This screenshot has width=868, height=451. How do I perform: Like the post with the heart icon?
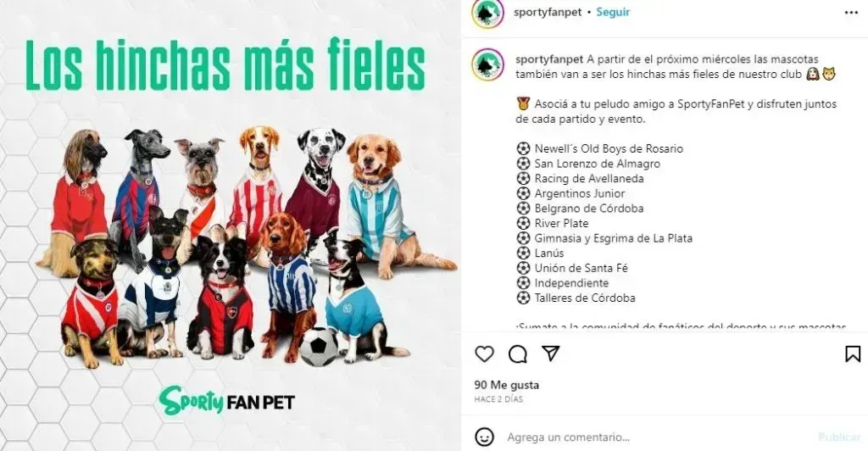click(484, 354)
